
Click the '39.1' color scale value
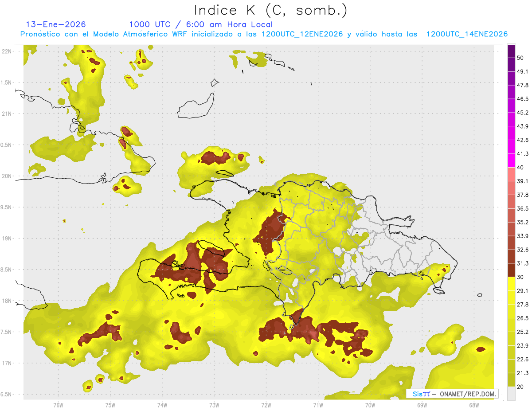click(x=523, y=181)
